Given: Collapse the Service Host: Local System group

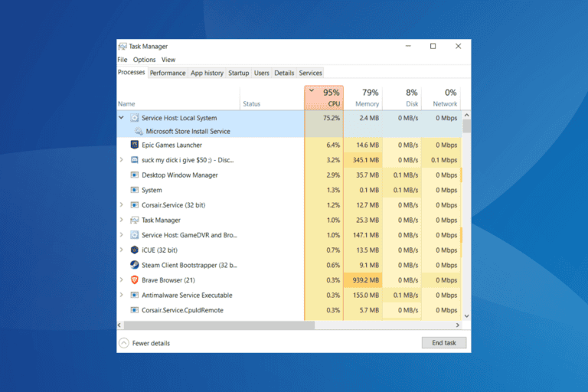Looking at the screenshot, I should point(121,118).
